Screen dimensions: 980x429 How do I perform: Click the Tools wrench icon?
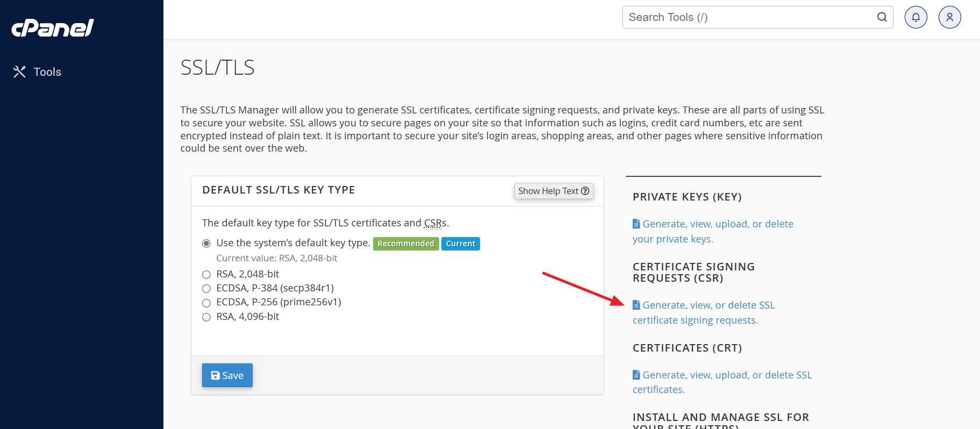19,71
